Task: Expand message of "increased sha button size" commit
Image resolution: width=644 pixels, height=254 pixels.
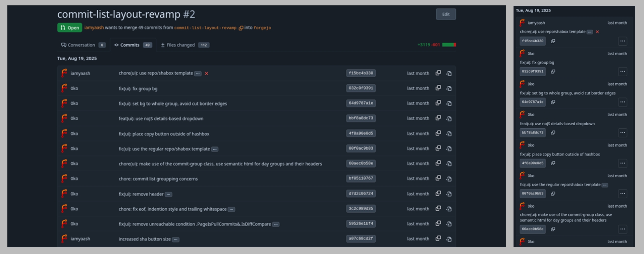Action: pyautogui.click(x=176, y=240)
